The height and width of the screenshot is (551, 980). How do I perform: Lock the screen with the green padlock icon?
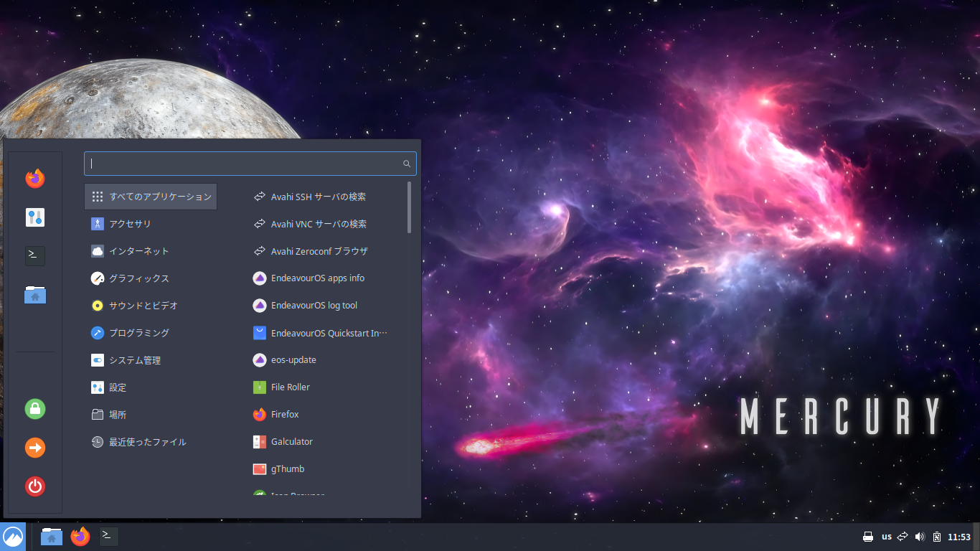(x=35, y=409)
